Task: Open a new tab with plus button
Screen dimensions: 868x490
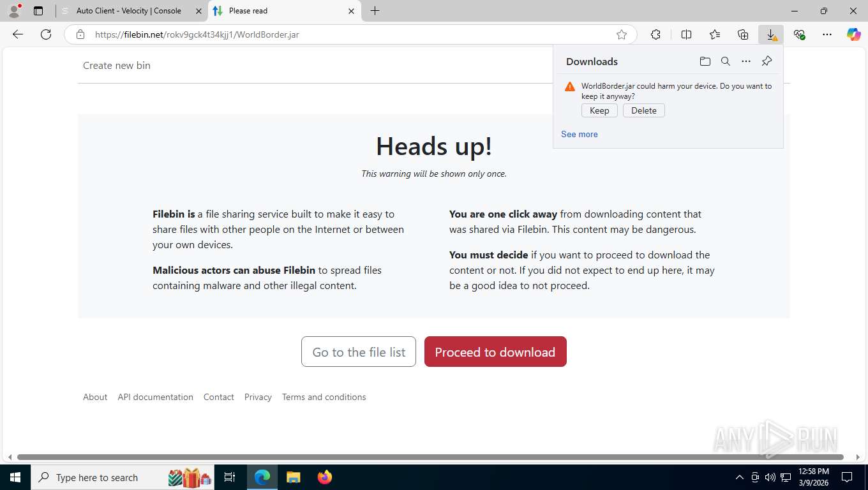Action: [375, 11]
